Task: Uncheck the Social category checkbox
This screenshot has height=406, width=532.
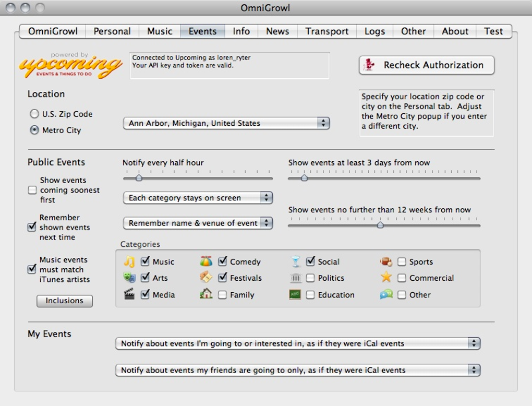Action: tap(310, 261)
